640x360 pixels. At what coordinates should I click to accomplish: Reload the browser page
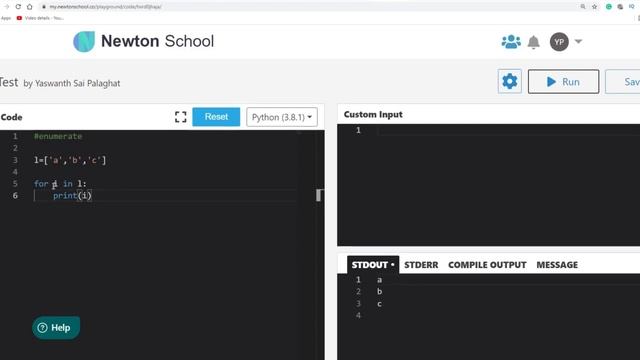click(18, 7)
